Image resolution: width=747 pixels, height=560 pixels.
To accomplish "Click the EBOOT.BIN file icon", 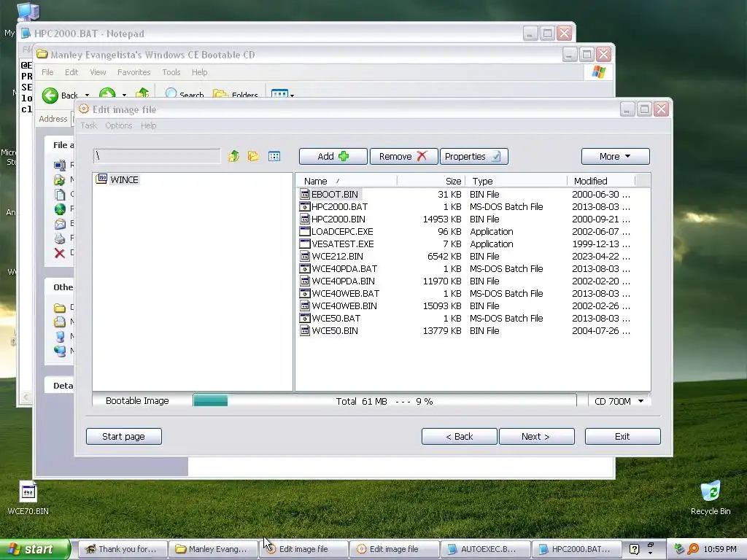I will (305, 194).
